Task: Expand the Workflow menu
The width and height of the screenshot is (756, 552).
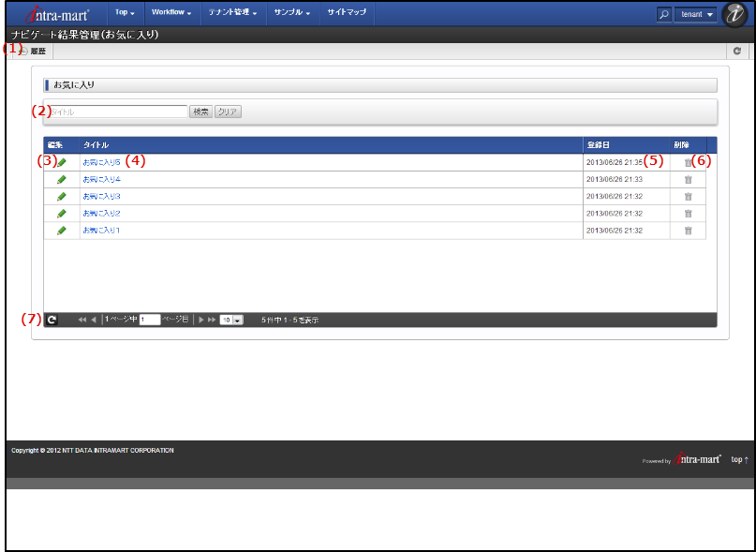Action: pyautogui.click(x=171, y=12)
